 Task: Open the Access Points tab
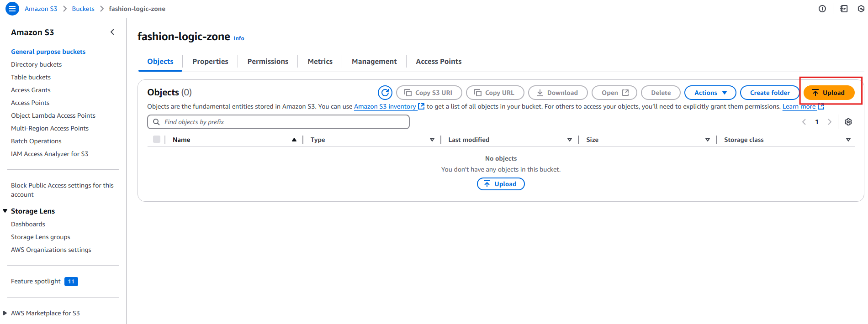tap(439, 61)
